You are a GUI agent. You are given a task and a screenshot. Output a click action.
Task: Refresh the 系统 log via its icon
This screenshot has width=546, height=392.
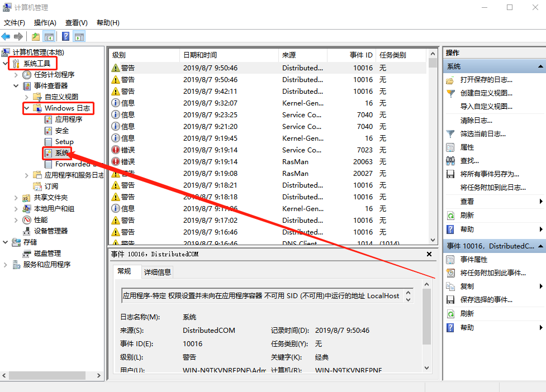pos(451,214)
